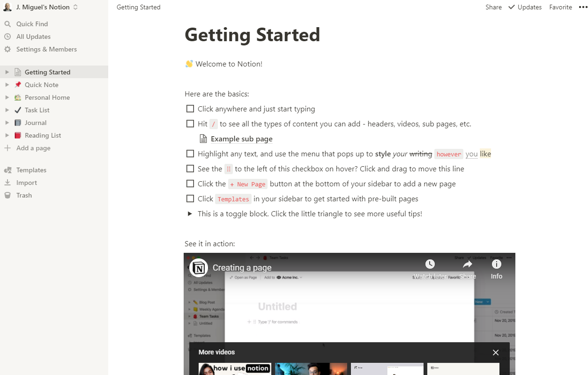Expand the Journal sidebar arrow
588x375 pixels.
pyautogui.click(x=7, y=123)
